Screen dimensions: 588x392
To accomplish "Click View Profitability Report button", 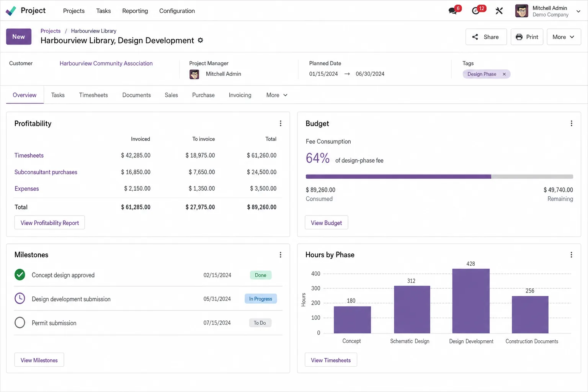I will (50, 223).
